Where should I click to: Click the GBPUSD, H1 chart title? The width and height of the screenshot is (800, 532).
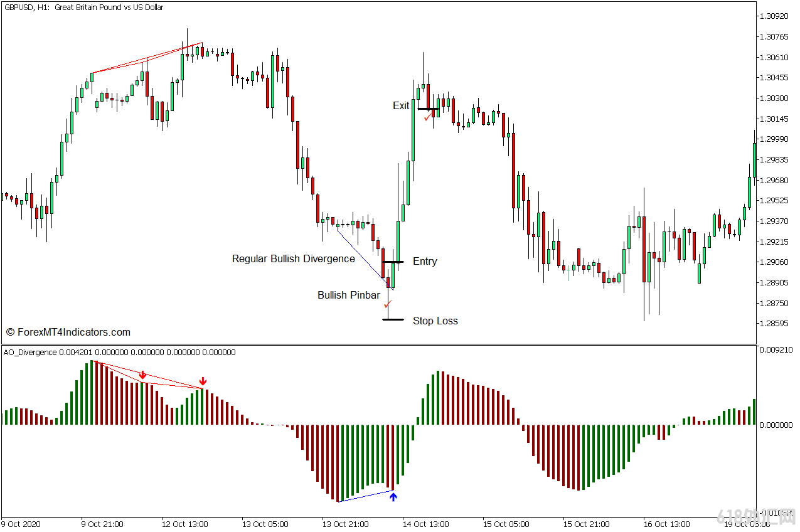[83, 8]
